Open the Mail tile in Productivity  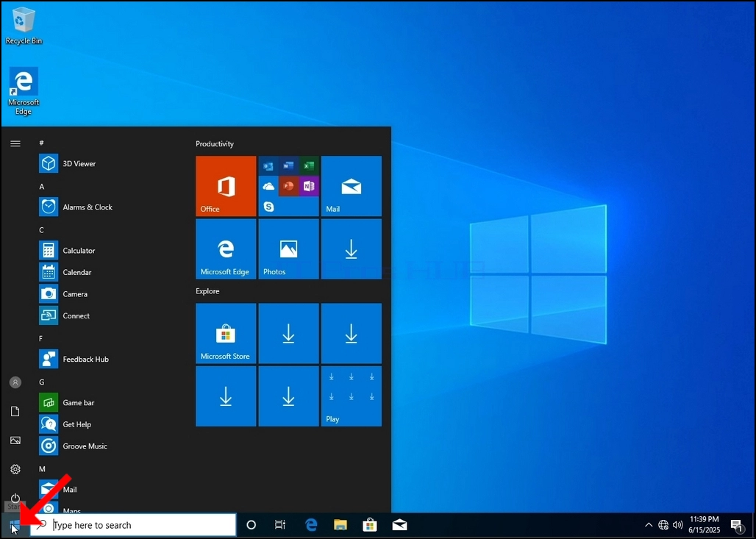[352, 186]
